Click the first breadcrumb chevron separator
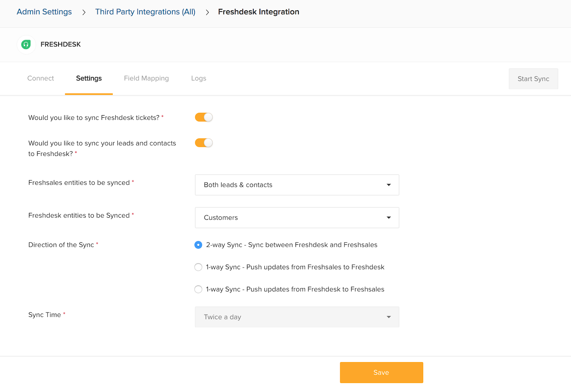Viewport: 571px width, 392px height. 84,12
